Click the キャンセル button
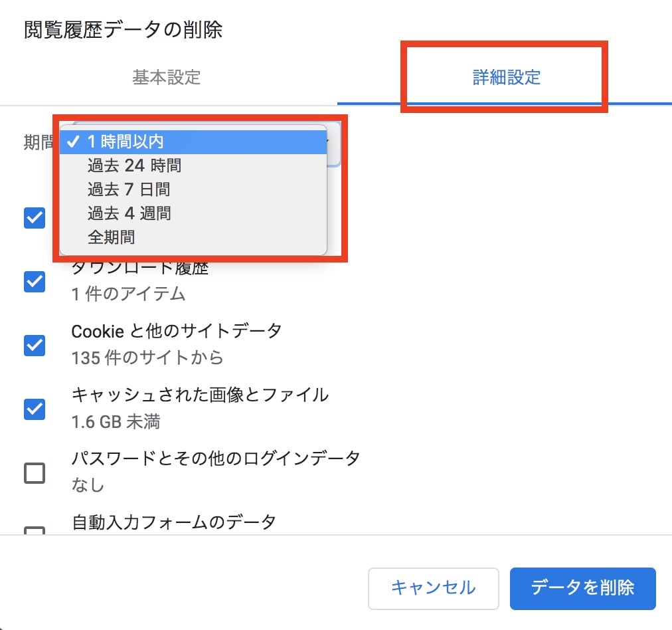672x630 pixels. pos(434,588)
